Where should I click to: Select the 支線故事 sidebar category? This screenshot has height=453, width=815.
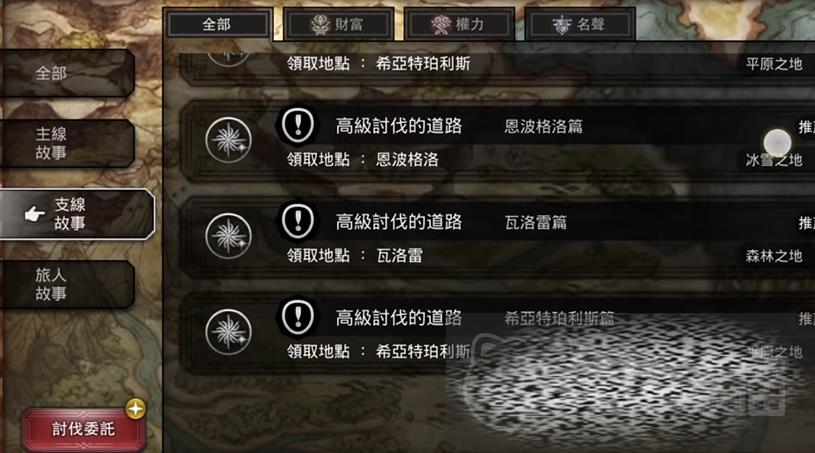(x=76, y=214)
